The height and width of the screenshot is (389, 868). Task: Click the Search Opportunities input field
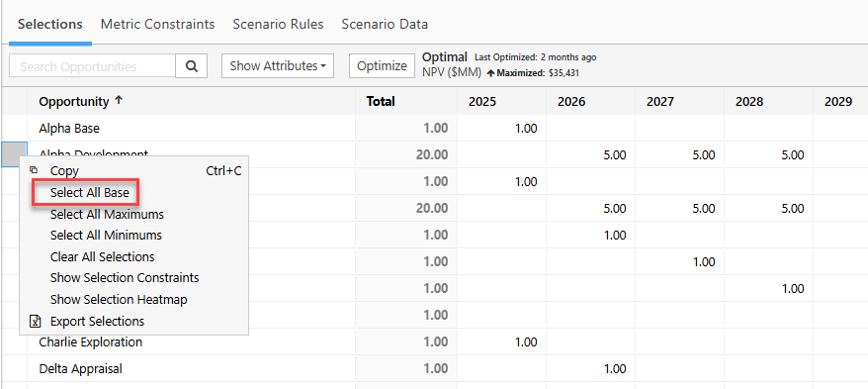pyautogui.click(x=93, y=66)
